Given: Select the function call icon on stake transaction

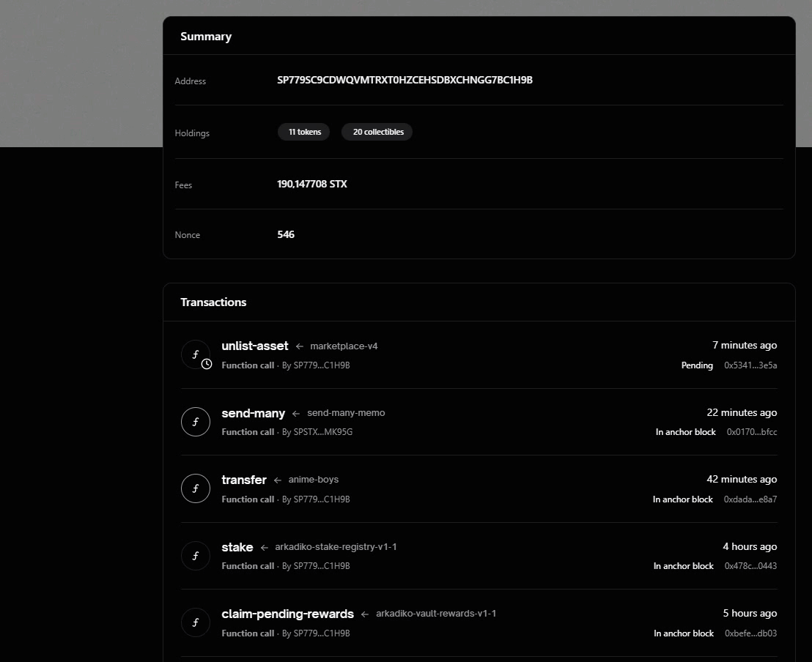Looking at the screenshot, I should [x=195, y=555].
